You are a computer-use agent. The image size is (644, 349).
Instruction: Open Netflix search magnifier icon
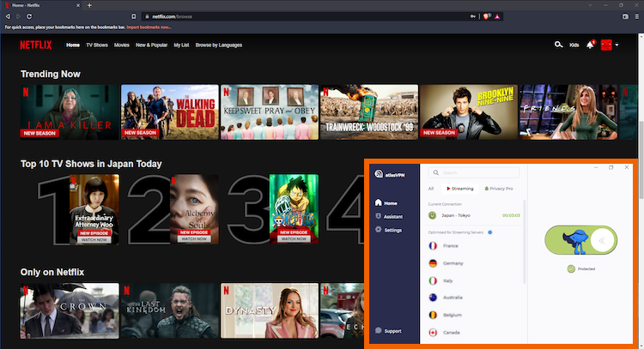(x=558, y=45)
